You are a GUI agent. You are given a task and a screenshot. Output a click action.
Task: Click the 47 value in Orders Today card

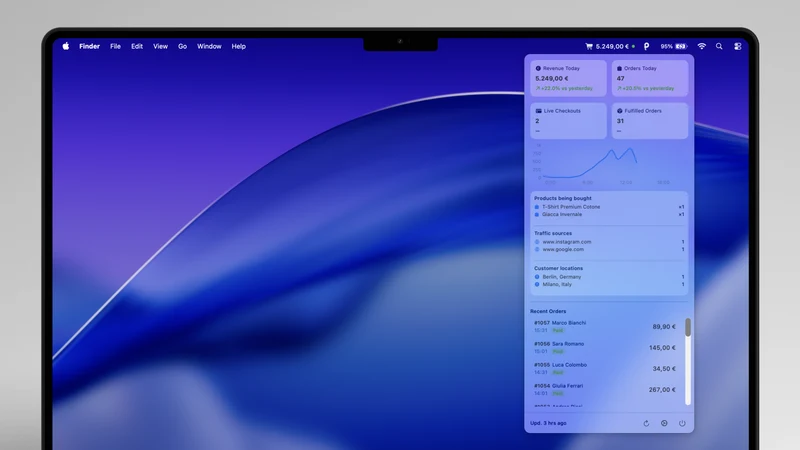(620, 79)
